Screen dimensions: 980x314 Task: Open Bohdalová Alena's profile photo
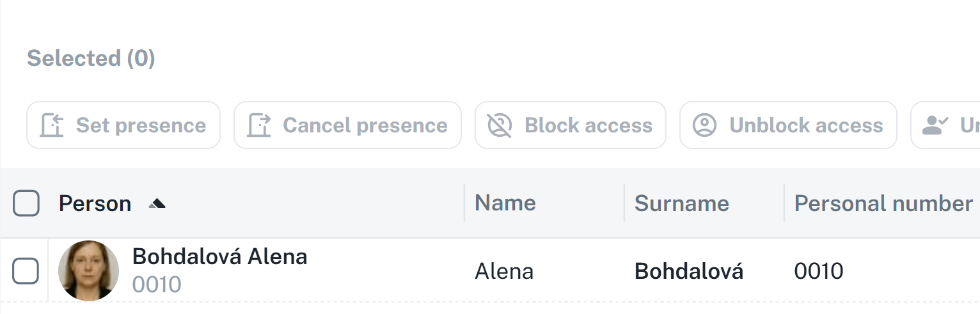88,271
